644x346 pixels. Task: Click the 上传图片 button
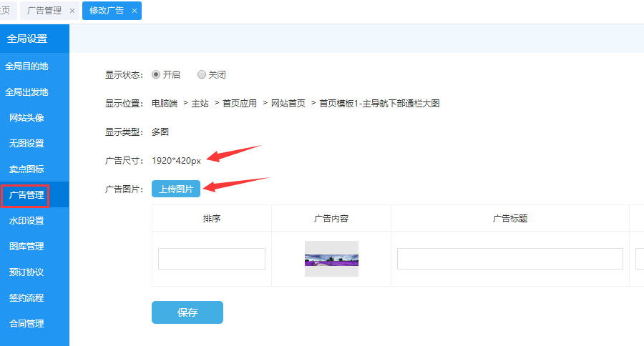(x=176, y=188)
